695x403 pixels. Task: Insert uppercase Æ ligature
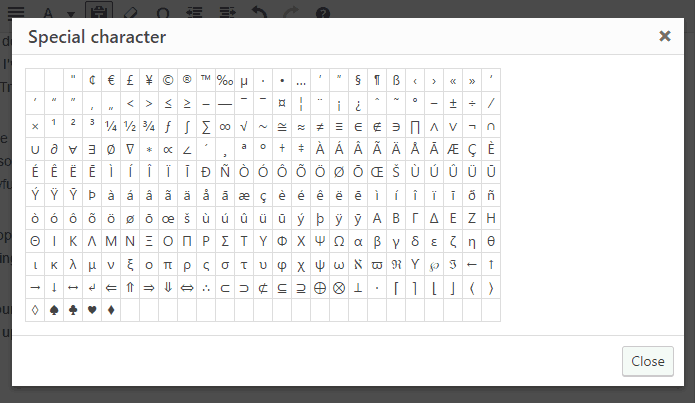[453, 149]
